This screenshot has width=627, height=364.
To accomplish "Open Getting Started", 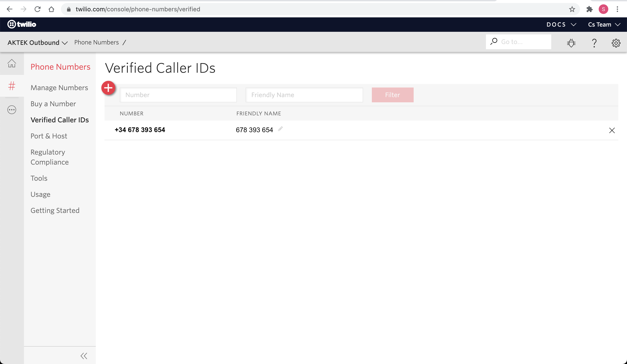I will [x=55, y=211].
